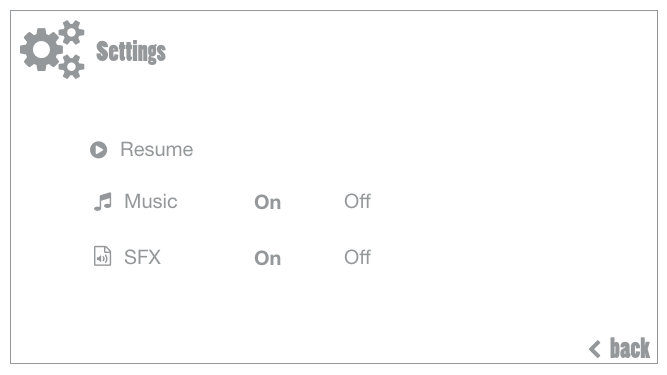Select the Resume menu option

click(x=157, y=150)
